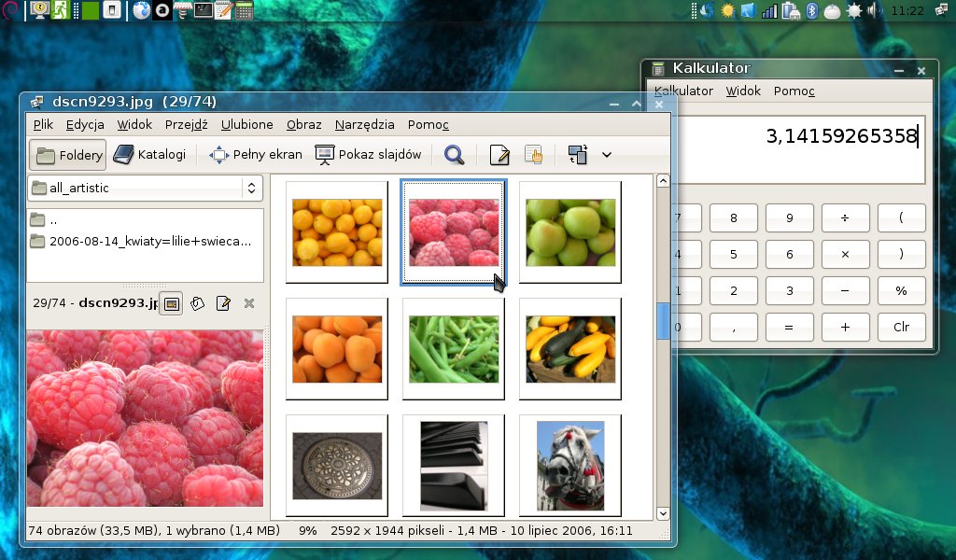Open the Edycja menu
956x560 pixels.
click(x=85, y=125)
